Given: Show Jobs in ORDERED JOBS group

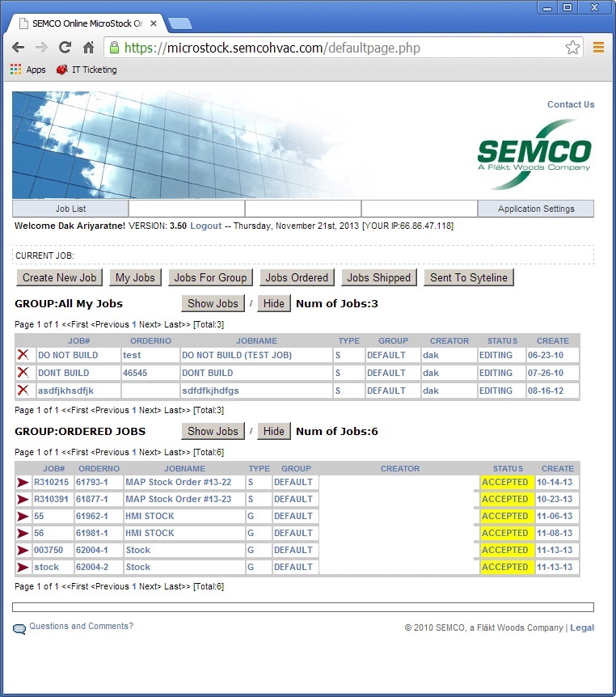Looking at the screenshot, I should (213, 431).
